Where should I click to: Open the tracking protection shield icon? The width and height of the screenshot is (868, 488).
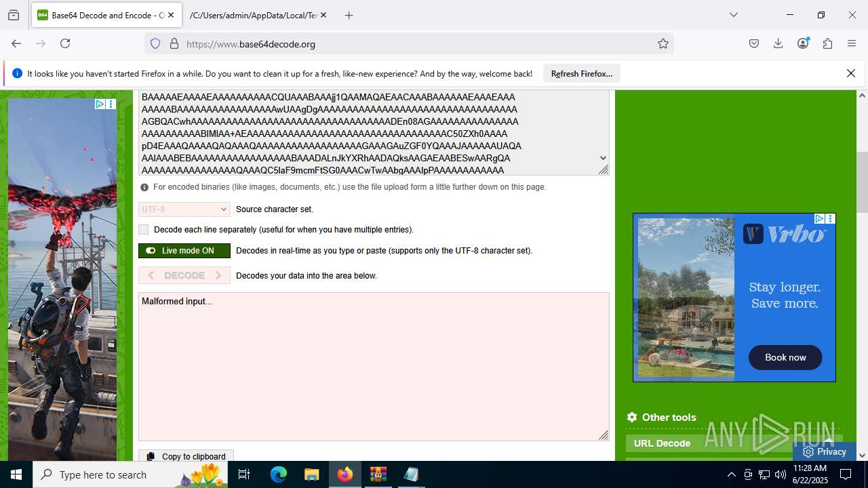[155, 43]
